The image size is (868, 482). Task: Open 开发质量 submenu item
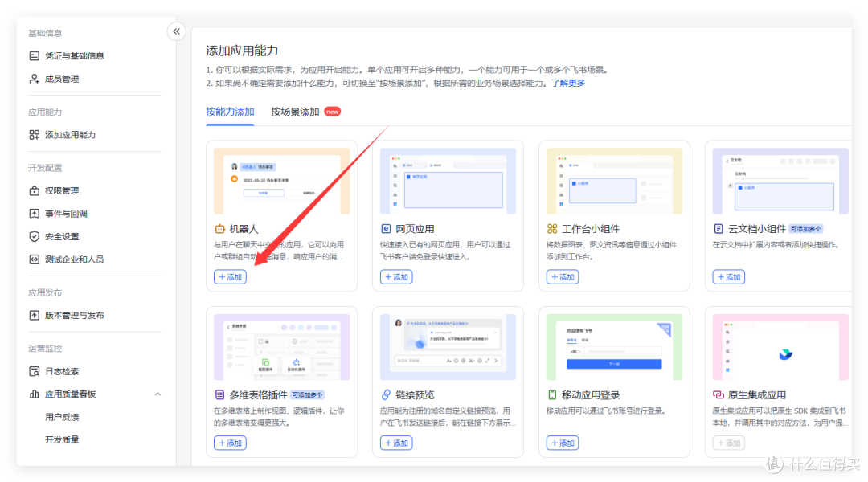pos(62,439)
